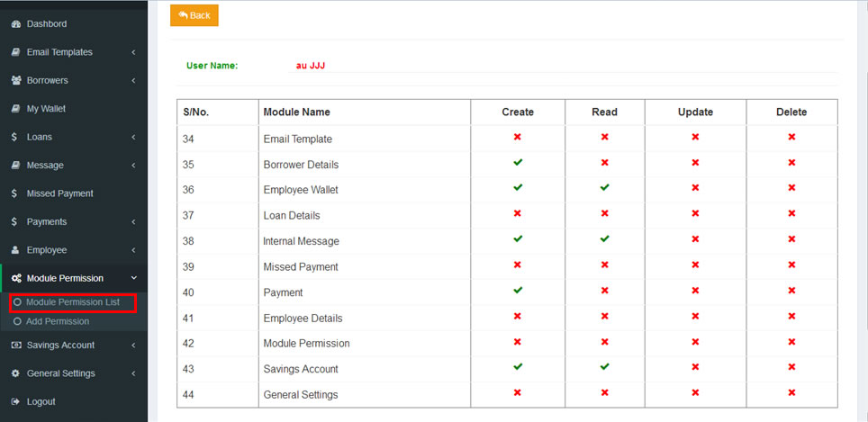Click the General Settings gear icon
868x422 pixels.
click(16, 373)
